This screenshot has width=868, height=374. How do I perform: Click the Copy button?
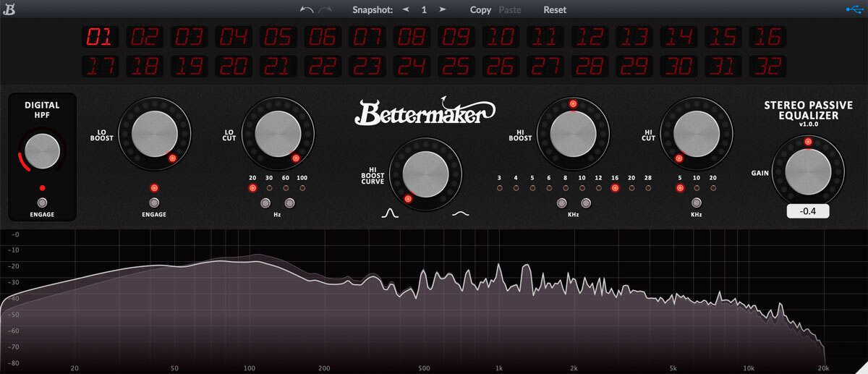click(480, 9)
